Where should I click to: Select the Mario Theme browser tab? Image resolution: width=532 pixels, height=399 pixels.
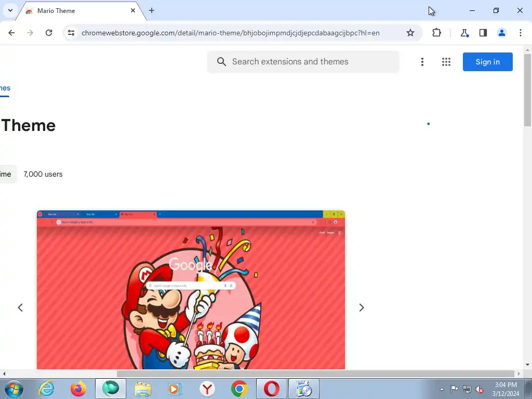click(82, 10)
